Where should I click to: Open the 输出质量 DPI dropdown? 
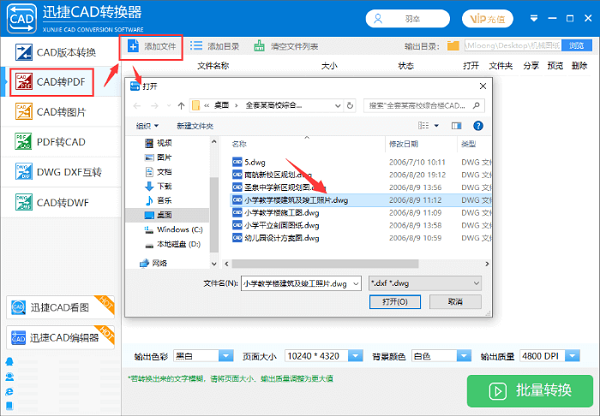[x=572, y=356]
